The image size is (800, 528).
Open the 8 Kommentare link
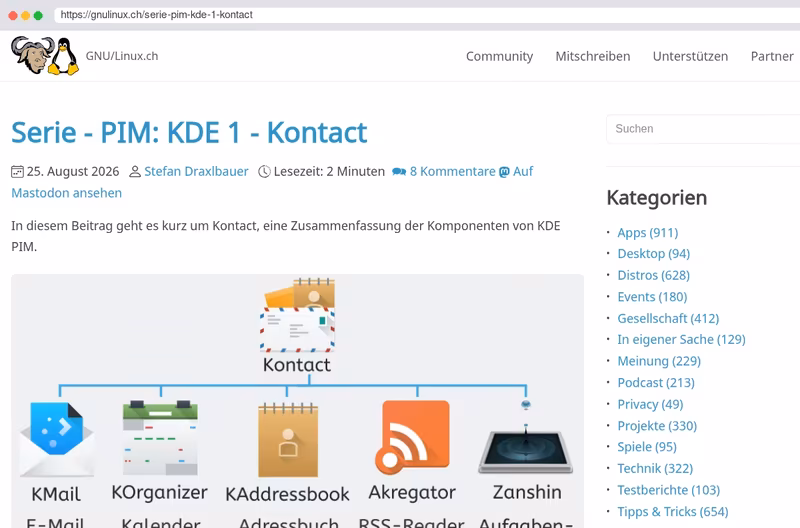[453, 171]
